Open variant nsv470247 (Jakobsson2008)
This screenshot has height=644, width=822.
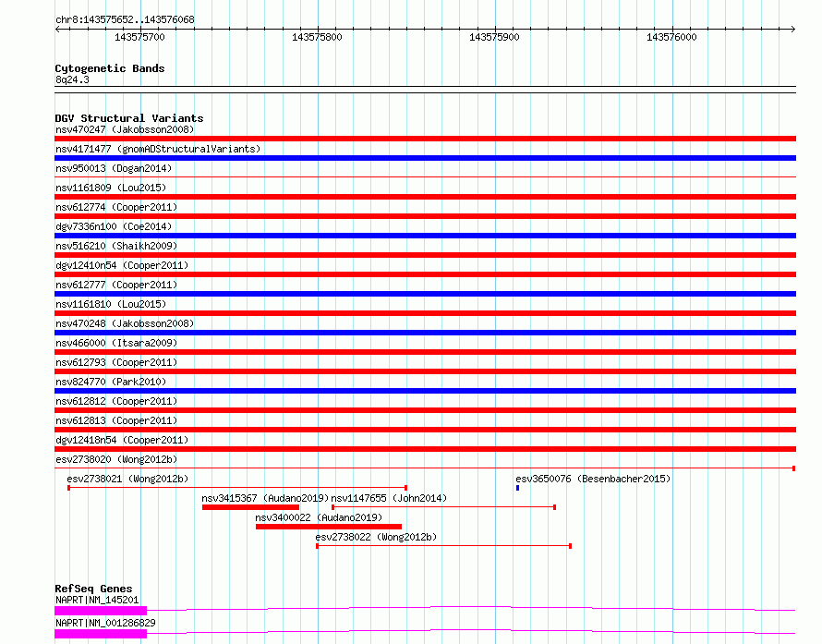(x=125, y=129)
